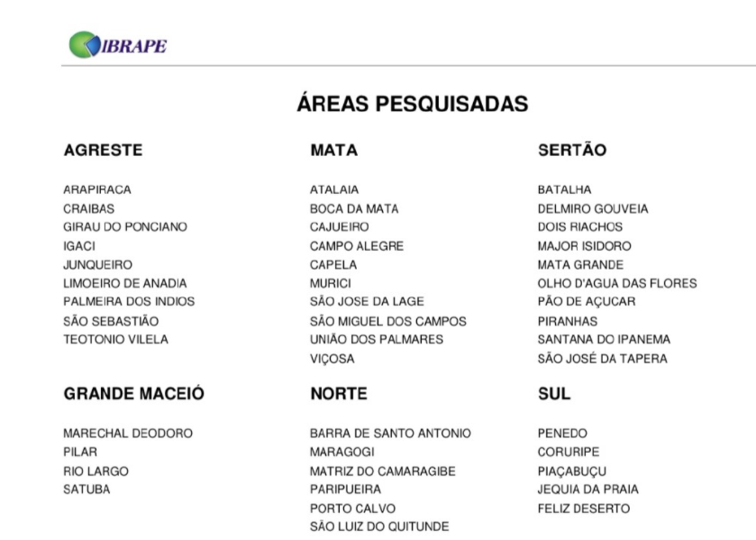Click the IBRAPE logo in the header

click(x=117, y=46)
